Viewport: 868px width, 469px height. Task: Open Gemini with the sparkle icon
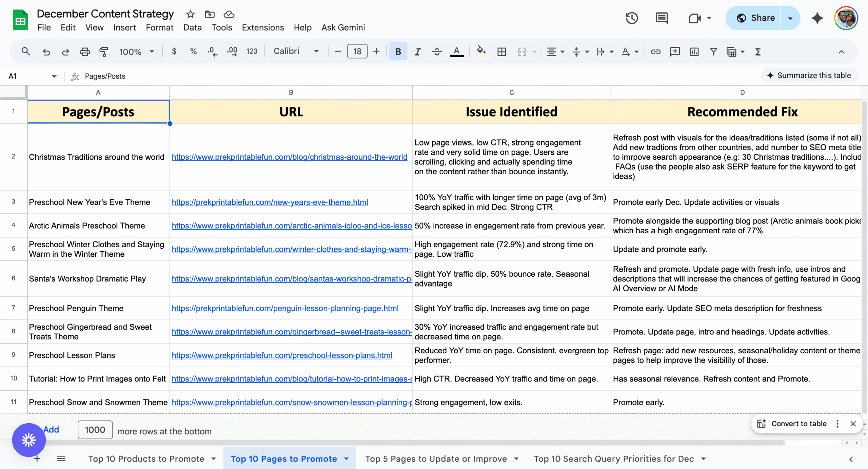pyautogui.click(x=817, y=18)
